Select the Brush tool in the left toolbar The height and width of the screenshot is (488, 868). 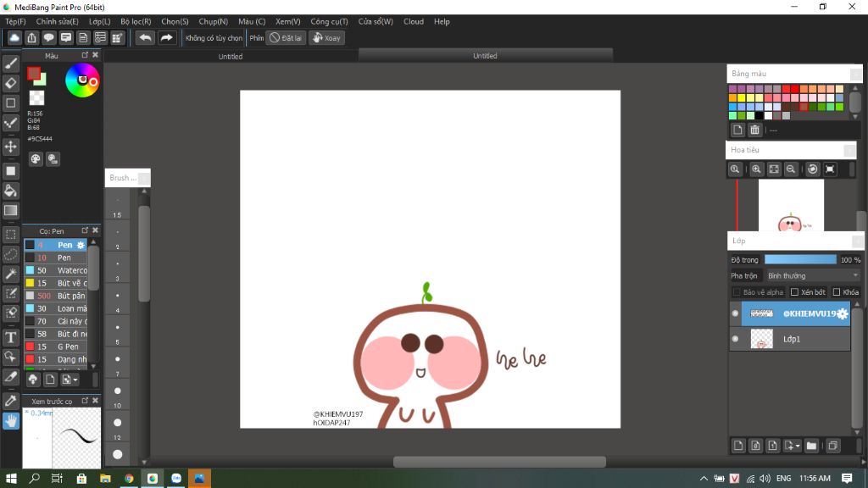10,64
